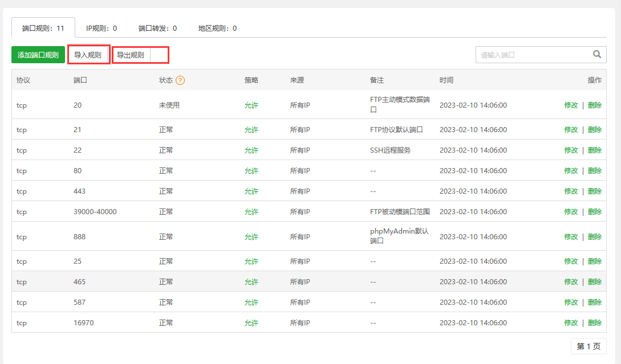
Task: Click 修改 for port 443
Action: [x=571, y=191]
